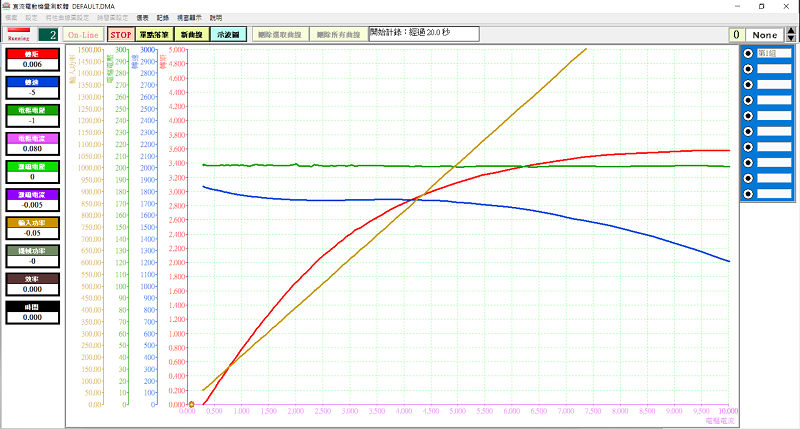This screenshot has width=800, height=429.
Task: Click the red STOP button
Action: 120,34
